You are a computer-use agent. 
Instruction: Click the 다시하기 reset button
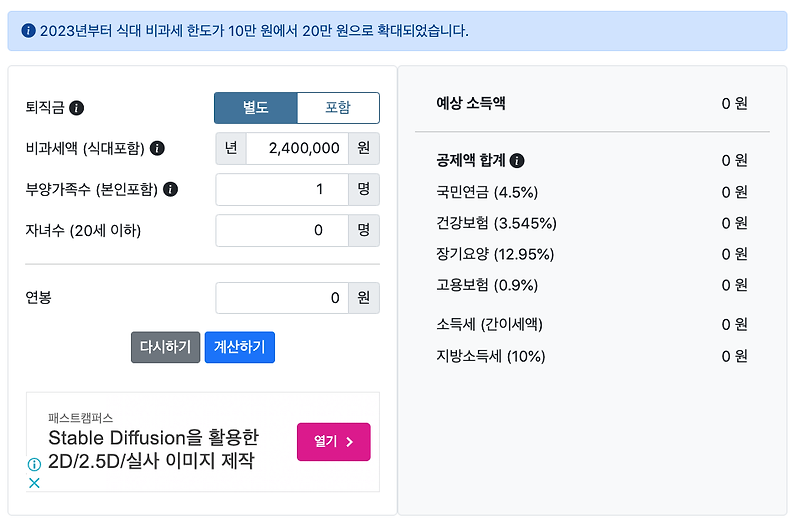(x=165, y=347)
